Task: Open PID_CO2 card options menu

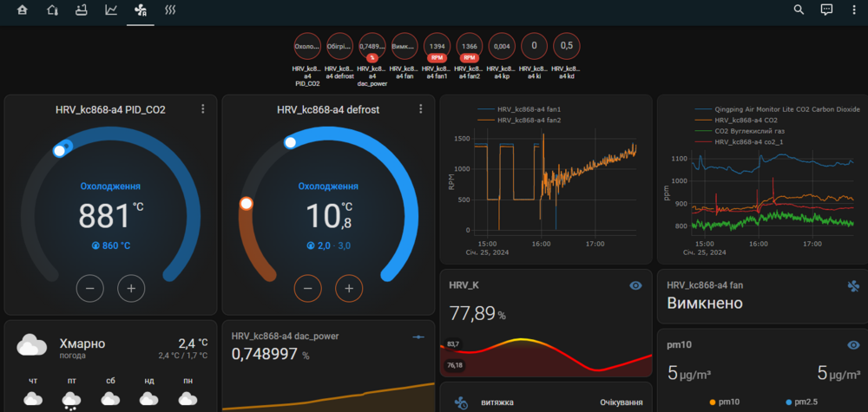Action: pyautogui.click(x=203, y=109)
